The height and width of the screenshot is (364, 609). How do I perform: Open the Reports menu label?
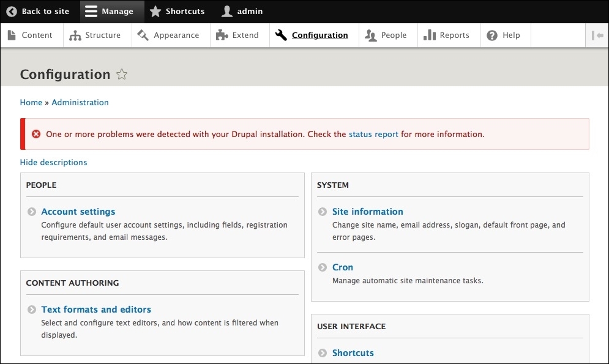pos(454,35)
